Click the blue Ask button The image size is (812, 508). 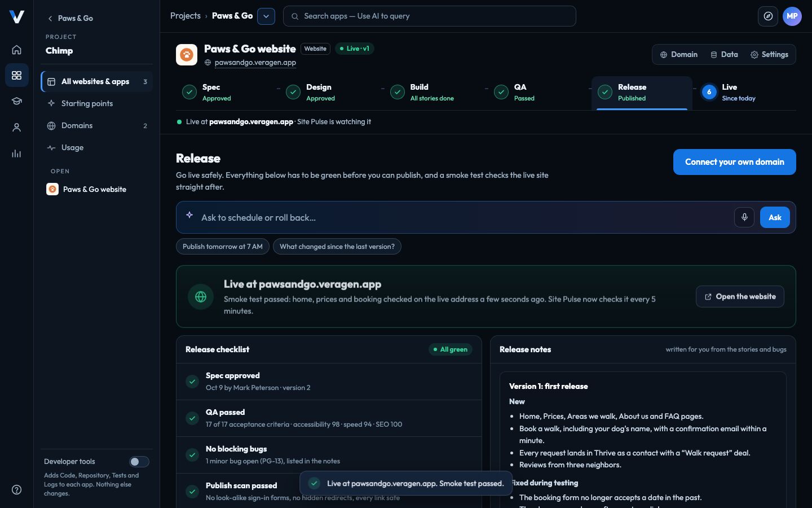click(775, 217)
